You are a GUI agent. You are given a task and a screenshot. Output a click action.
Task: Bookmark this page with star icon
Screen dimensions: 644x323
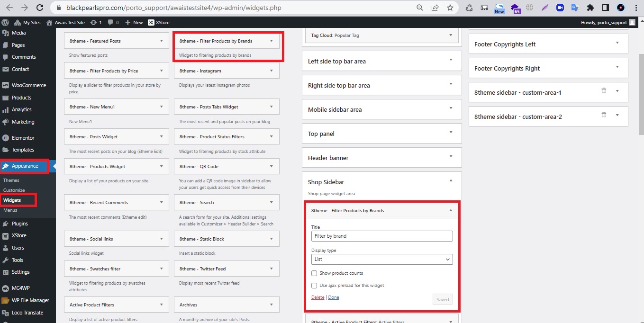point(450,8)
